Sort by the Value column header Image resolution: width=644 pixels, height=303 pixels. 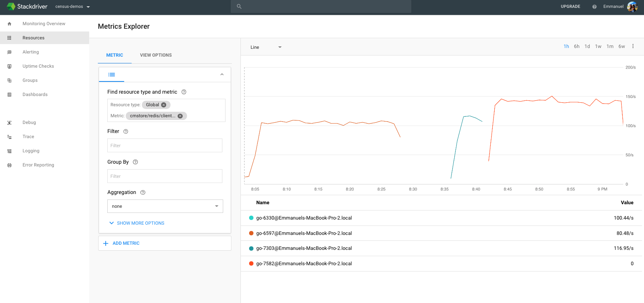click(x=627, y=203)
